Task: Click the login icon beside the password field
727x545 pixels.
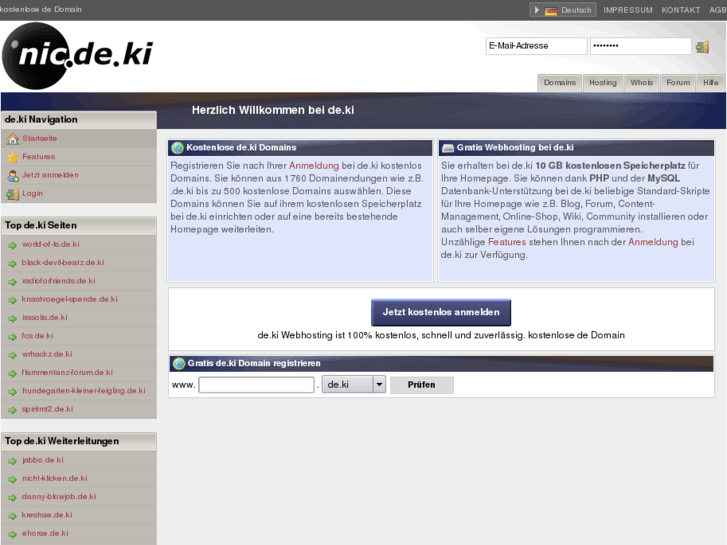Action: pos(702,46)
